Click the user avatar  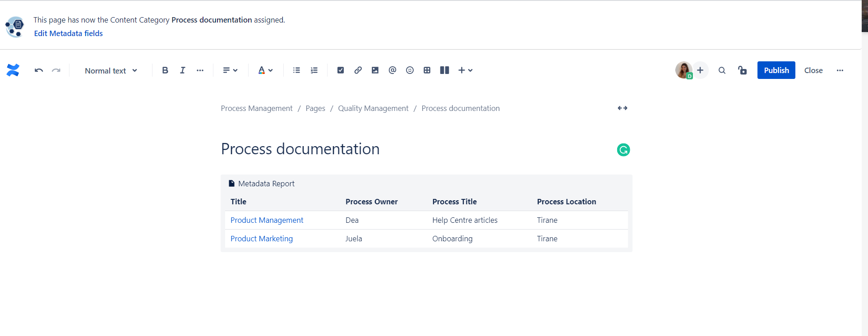pos(684,70)
